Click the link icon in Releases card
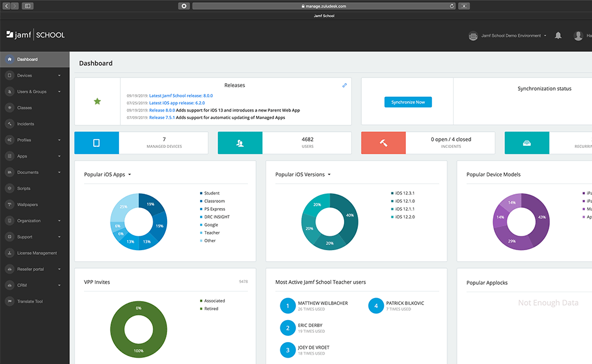 345,86
